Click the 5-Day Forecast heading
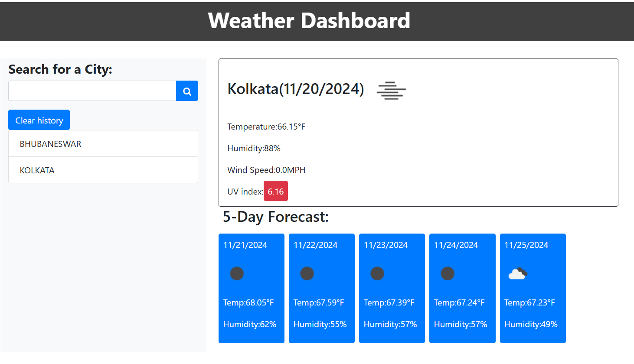 click(x=276, y=217)
